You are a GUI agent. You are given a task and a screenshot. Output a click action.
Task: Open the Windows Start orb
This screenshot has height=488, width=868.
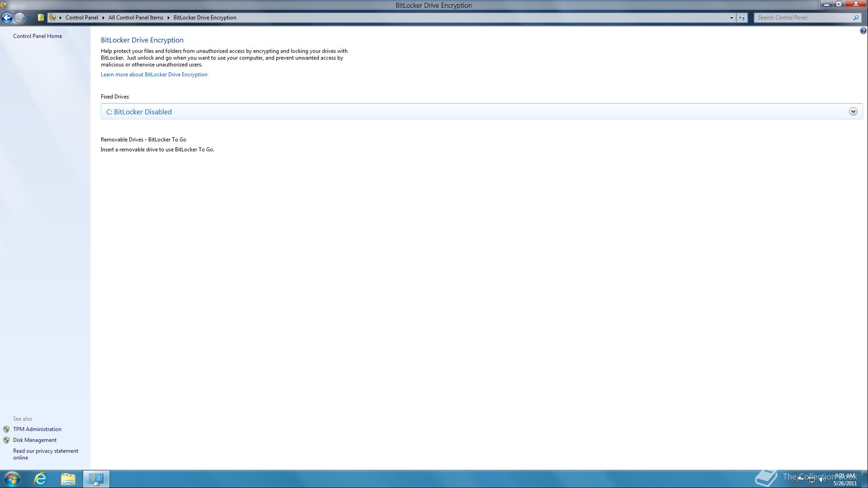pyautogui.click(x=12, y=479)
